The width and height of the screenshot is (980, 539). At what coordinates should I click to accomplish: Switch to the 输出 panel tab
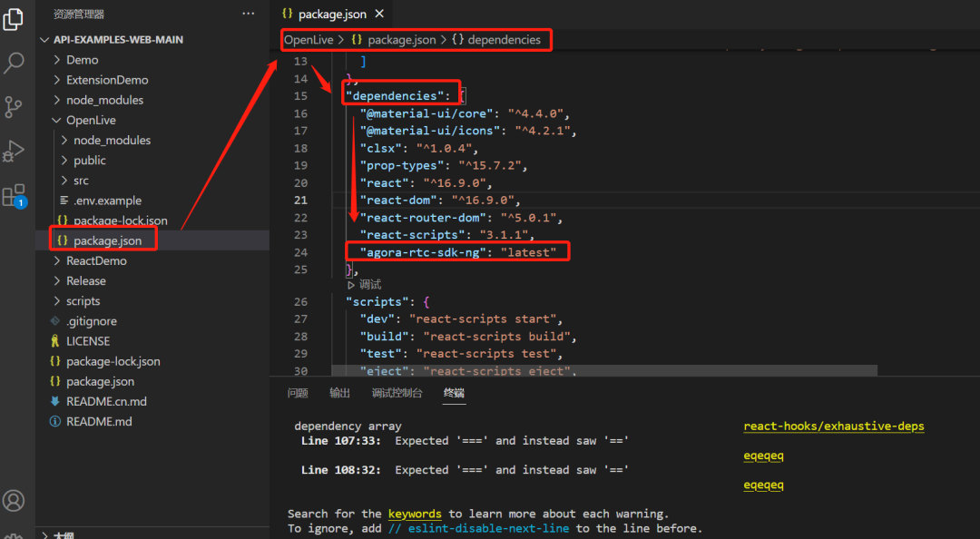(339, 393)
